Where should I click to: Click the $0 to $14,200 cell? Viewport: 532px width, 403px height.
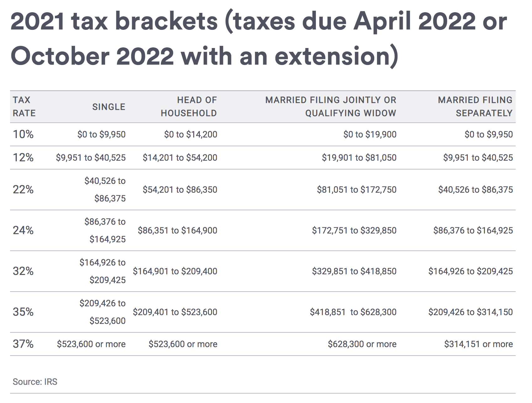coord(190,134)
